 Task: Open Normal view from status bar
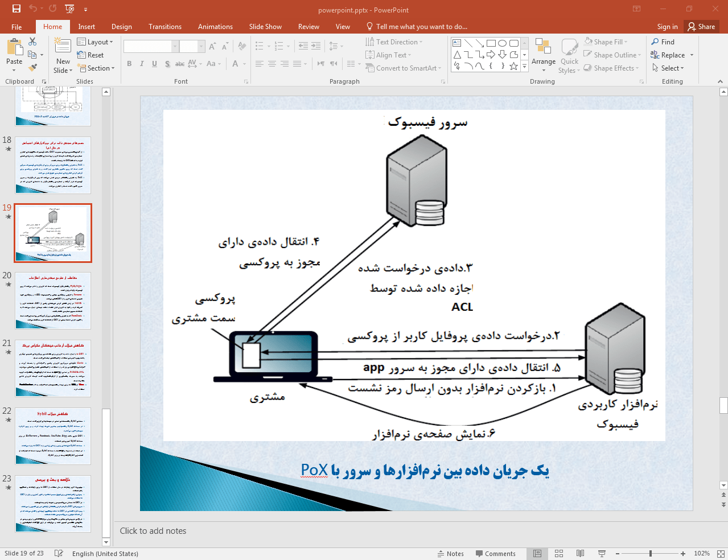[537, 553]
